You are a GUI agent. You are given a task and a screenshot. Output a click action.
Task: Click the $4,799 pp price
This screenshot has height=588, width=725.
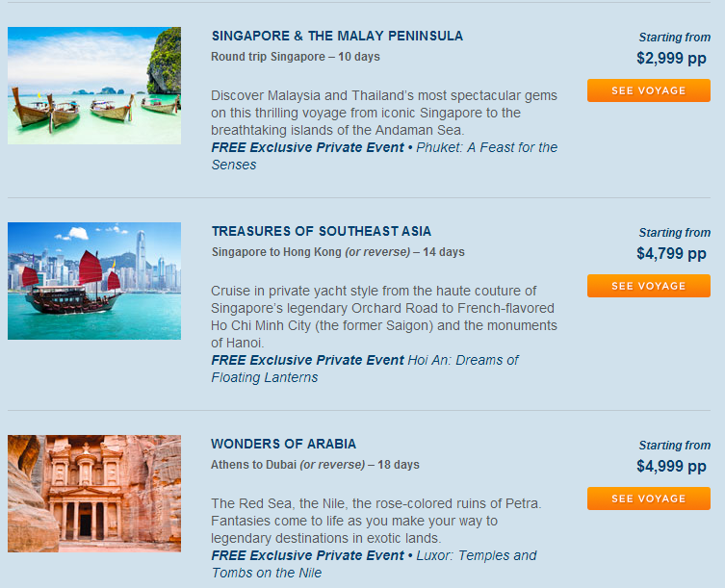(x=671, y=254)
